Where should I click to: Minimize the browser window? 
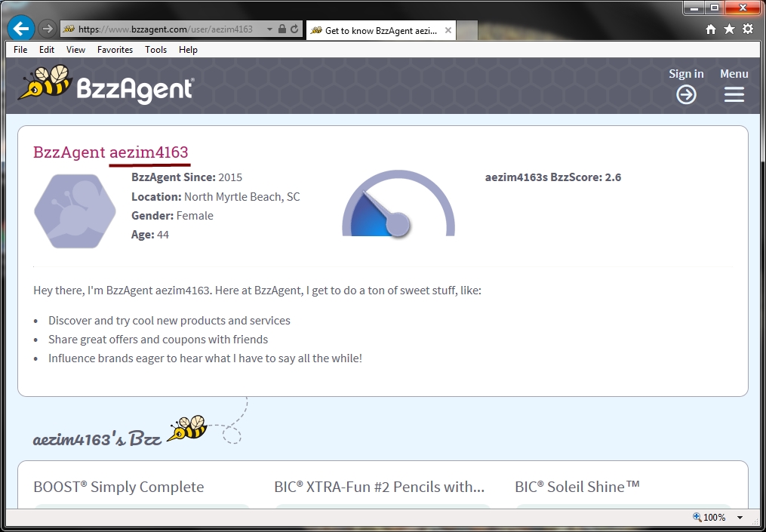(694, 8)
